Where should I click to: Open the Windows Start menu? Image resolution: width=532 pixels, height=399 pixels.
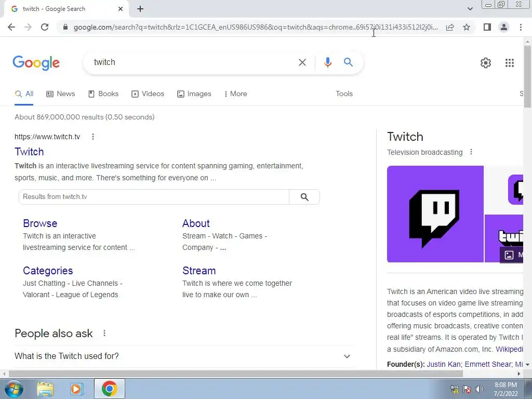pos(14,389)
